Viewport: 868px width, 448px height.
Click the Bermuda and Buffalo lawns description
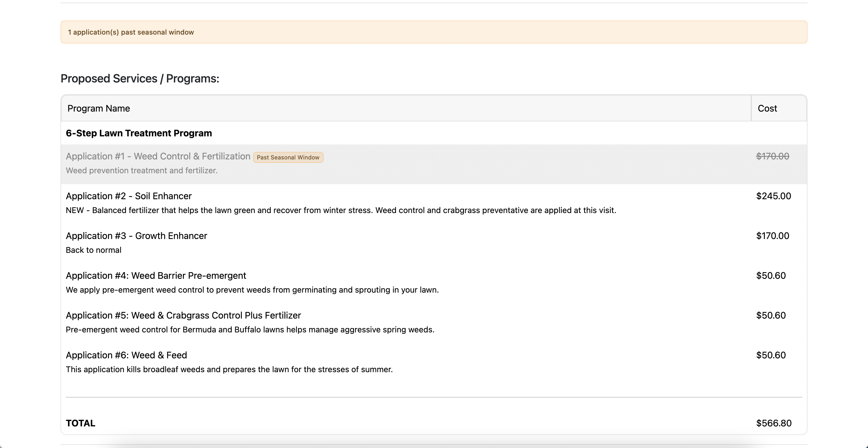click(x=250, y=330)
